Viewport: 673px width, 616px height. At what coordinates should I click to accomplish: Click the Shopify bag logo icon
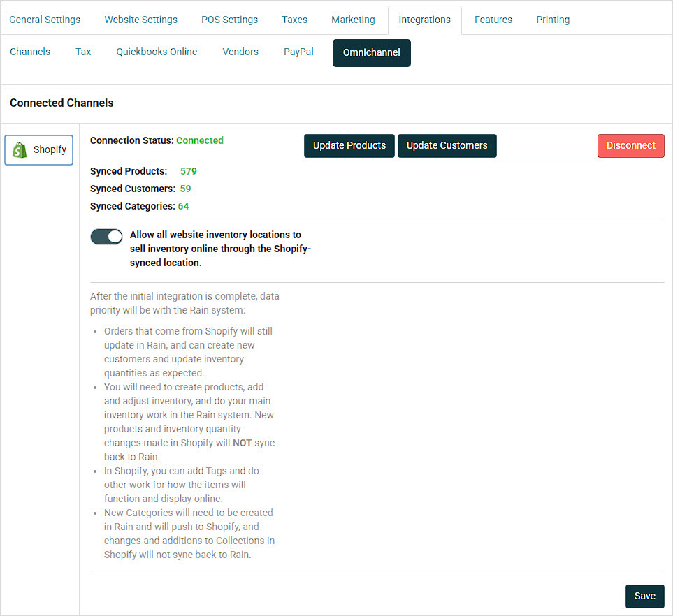pyautogui.click(x=20, y=150)
